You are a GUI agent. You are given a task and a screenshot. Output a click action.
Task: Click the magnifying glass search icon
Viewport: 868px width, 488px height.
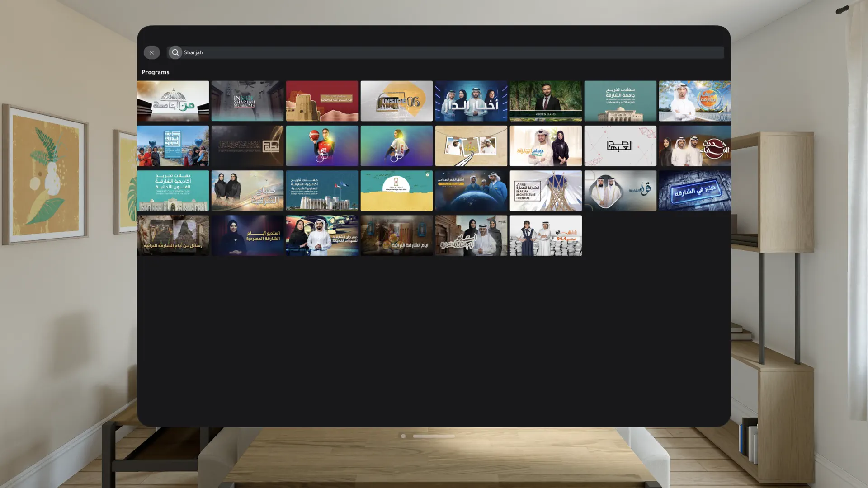pyautogui.click(x=175, y=52)
